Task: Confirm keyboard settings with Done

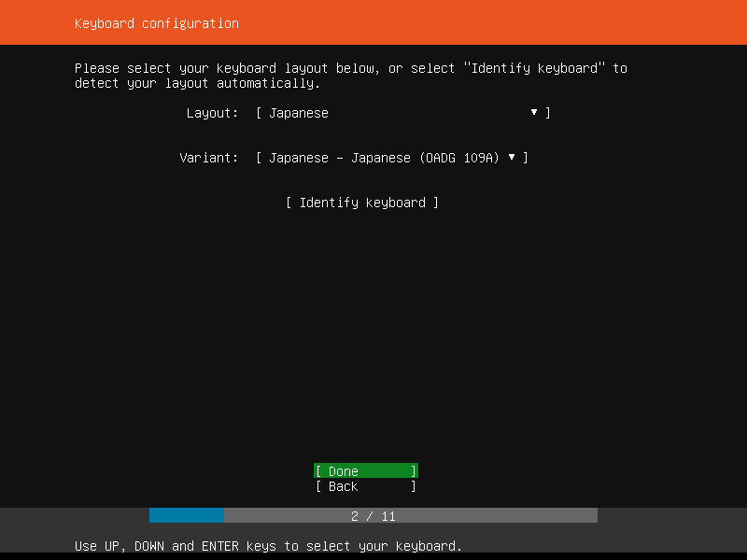Action: tap(364, 470)
